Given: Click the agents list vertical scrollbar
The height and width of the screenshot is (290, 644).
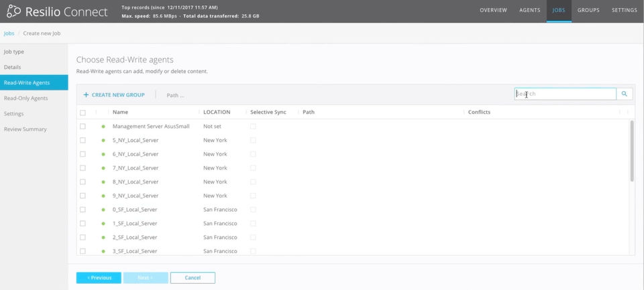Looking at the screenshot, I should [632, 151].
